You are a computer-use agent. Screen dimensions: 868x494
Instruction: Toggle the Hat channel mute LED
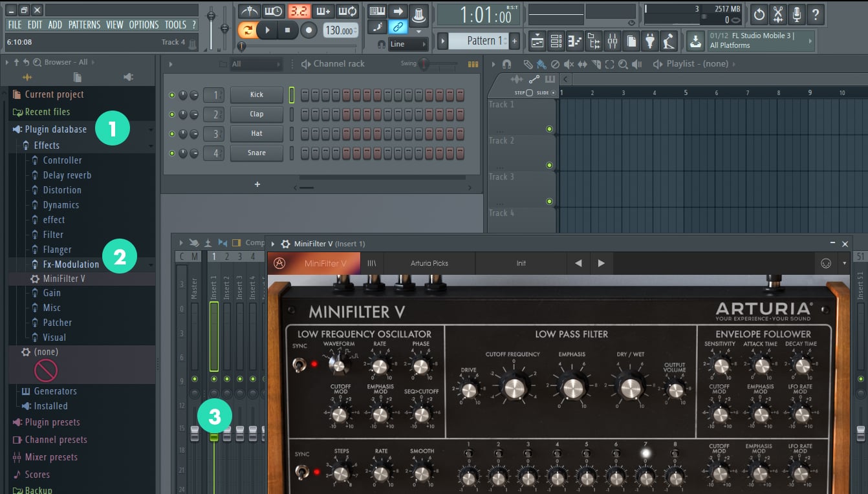pyautogui.click(x=172, y=134)
